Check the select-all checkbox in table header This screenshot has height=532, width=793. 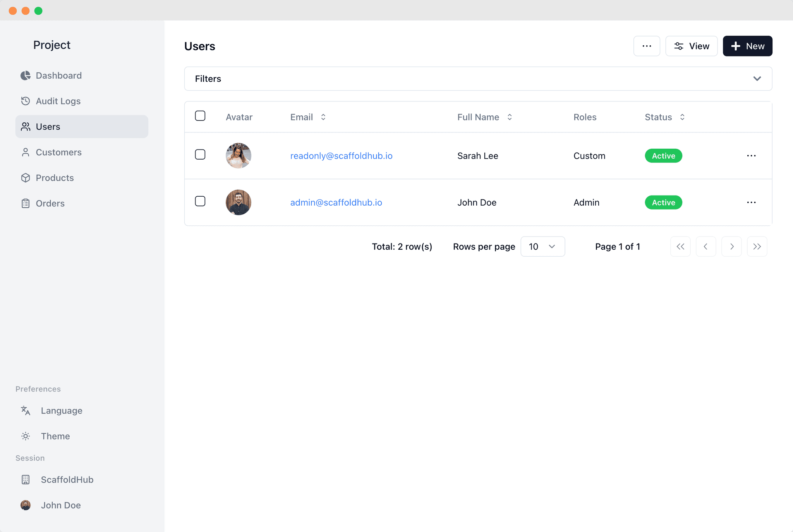200,116
